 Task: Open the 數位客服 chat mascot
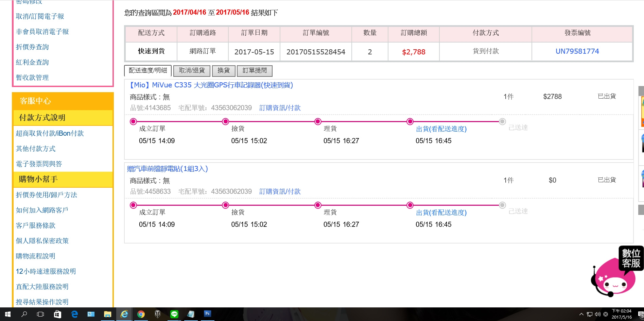617,271
